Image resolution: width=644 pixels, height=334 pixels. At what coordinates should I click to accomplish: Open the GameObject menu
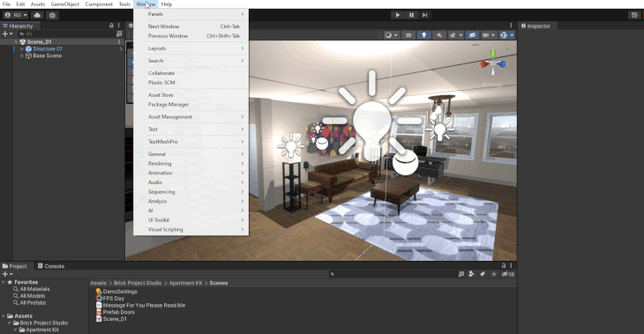[64, 4]
